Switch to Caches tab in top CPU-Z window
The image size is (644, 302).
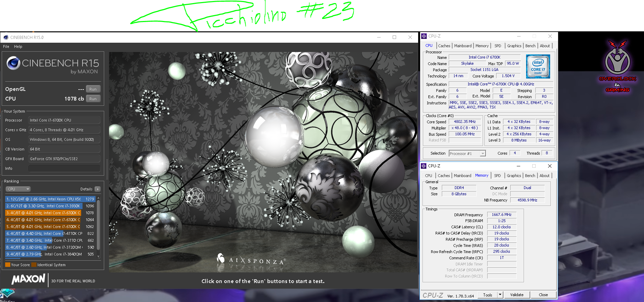point(444,46)
